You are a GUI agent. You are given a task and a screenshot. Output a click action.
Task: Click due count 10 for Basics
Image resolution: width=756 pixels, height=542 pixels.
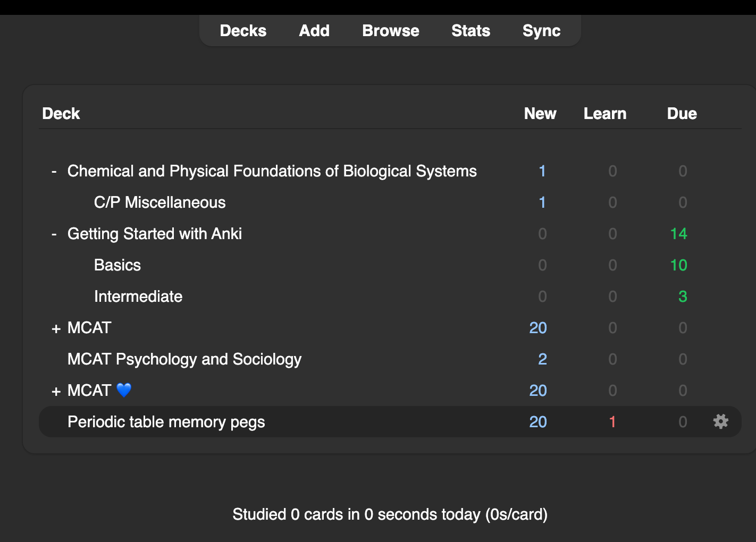pyautogui.click(x=678, y=265)
